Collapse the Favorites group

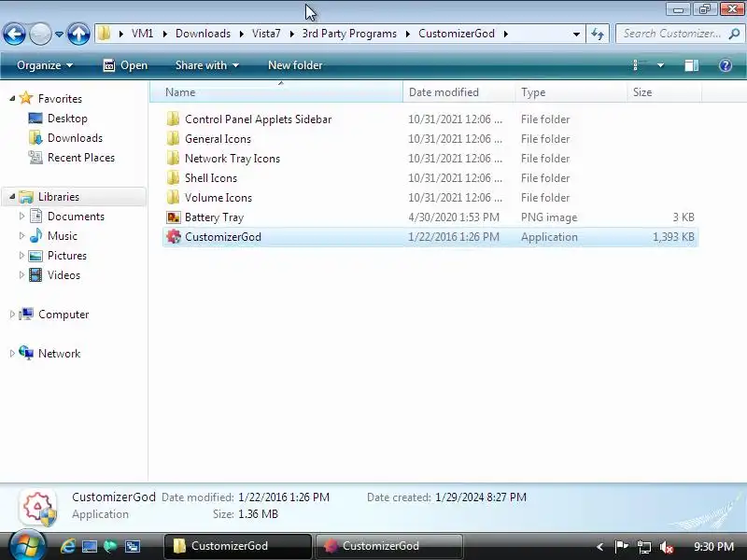click(x=12, y=98)
